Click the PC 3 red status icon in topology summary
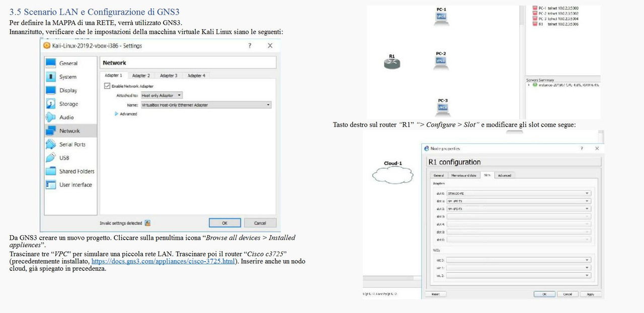This screenshot has width=644, height=313. (x=535, y=19)
